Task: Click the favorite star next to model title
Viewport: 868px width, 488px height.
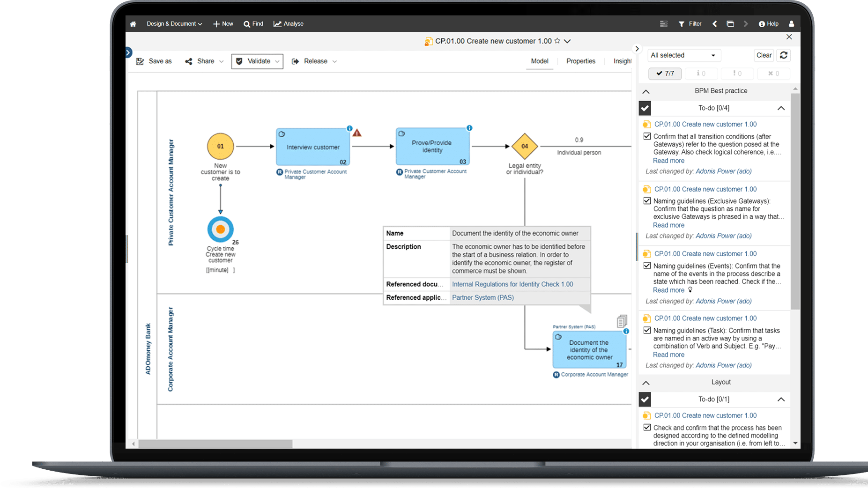Action: coord(557,41)
